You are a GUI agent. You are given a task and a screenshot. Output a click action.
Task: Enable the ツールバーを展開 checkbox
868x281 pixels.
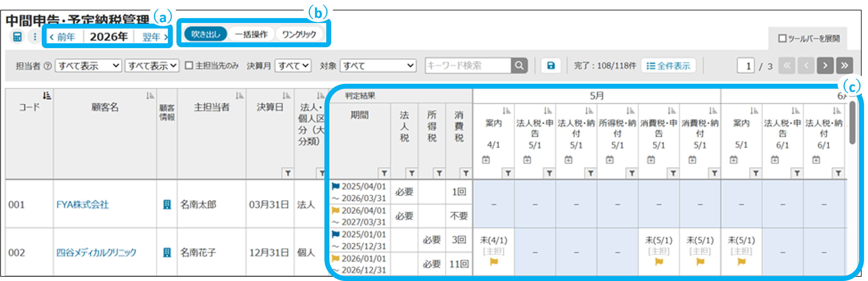pos(782,38)
